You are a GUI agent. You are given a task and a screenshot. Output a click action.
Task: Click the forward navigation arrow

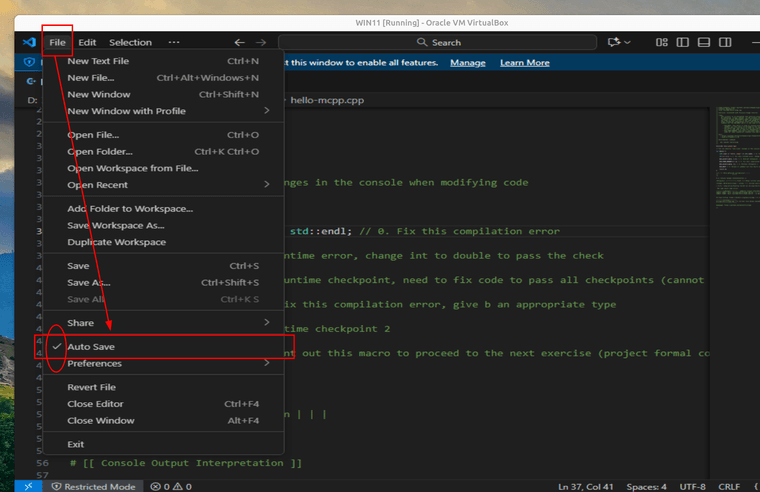pos(261,42)
